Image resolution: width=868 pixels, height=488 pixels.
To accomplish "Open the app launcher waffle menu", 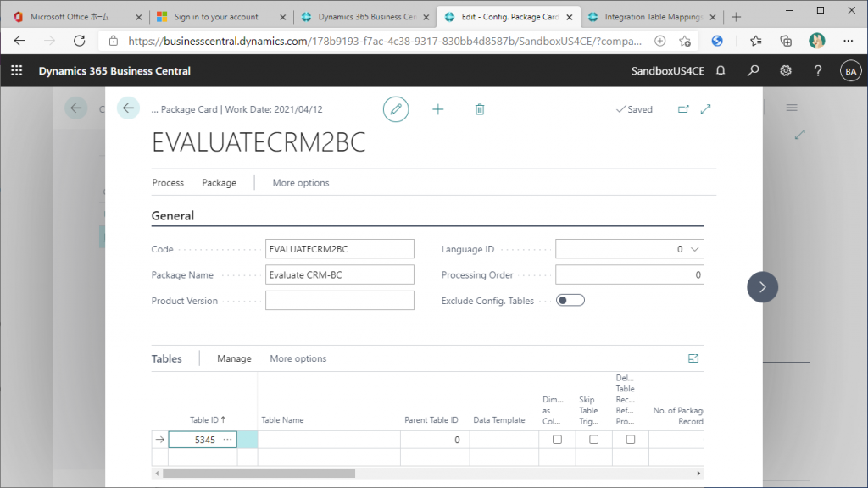I will [x=17, y=71].
